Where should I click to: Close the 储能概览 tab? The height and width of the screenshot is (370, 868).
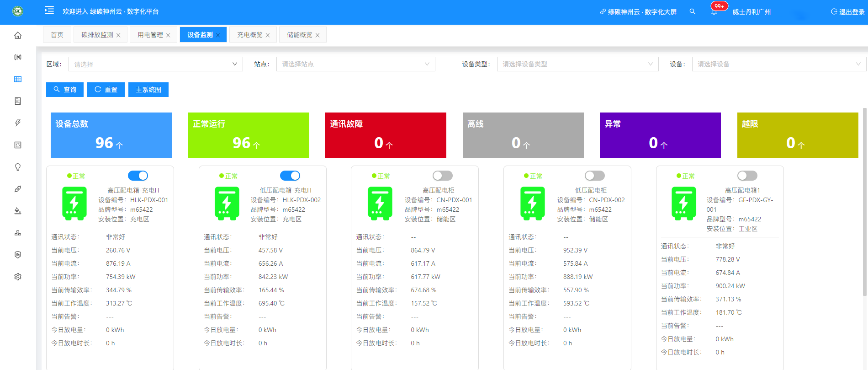(318, 35)
